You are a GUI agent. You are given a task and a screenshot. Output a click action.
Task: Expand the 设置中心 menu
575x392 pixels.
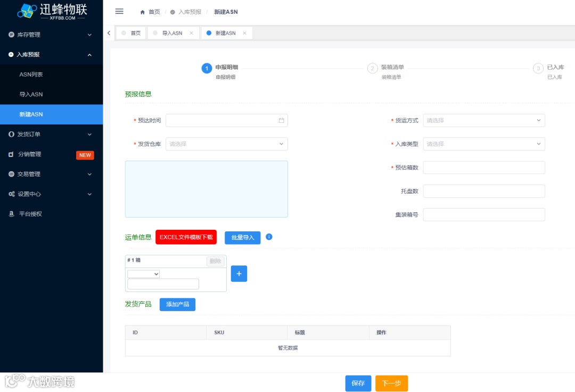point(89,194)
